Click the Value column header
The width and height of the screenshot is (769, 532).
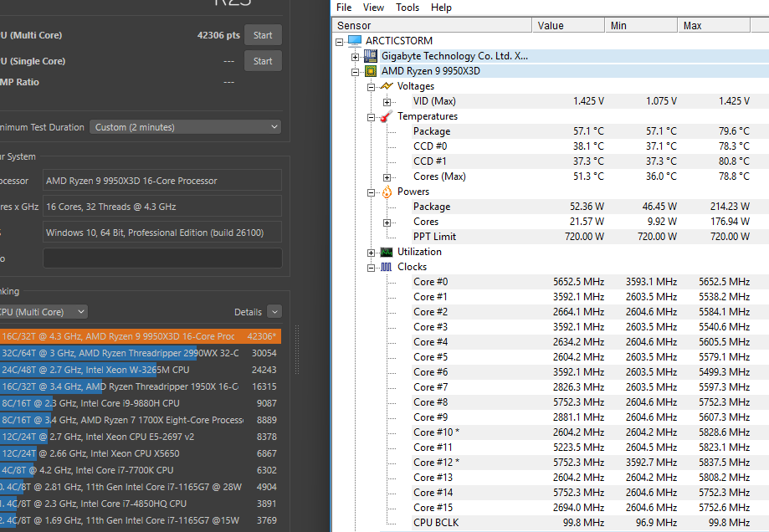click(568, 25)
